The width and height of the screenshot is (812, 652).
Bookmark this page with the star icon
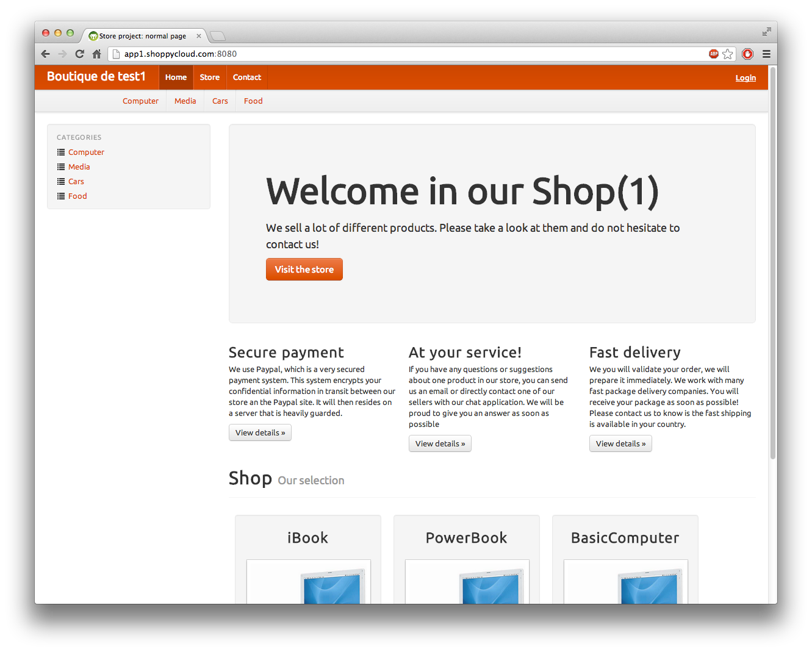(727, 54)
